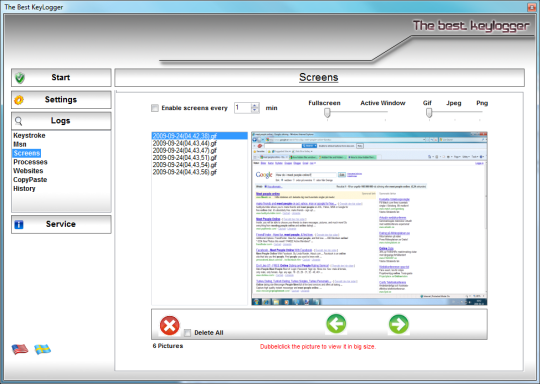Select the CopyPaste log entry
The width and height of the screenshot is (540, 384).
30,180
